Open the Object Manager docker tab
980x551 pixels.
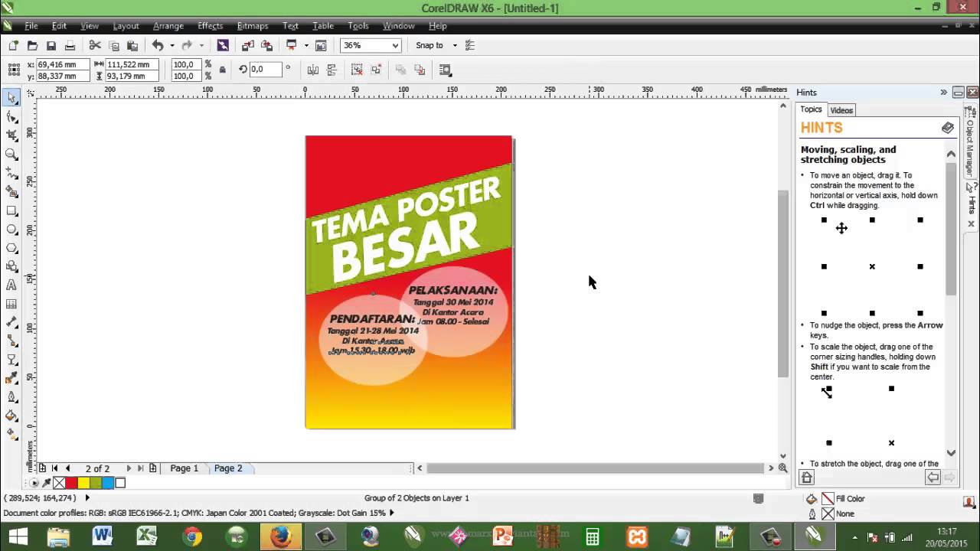point(971,141)
